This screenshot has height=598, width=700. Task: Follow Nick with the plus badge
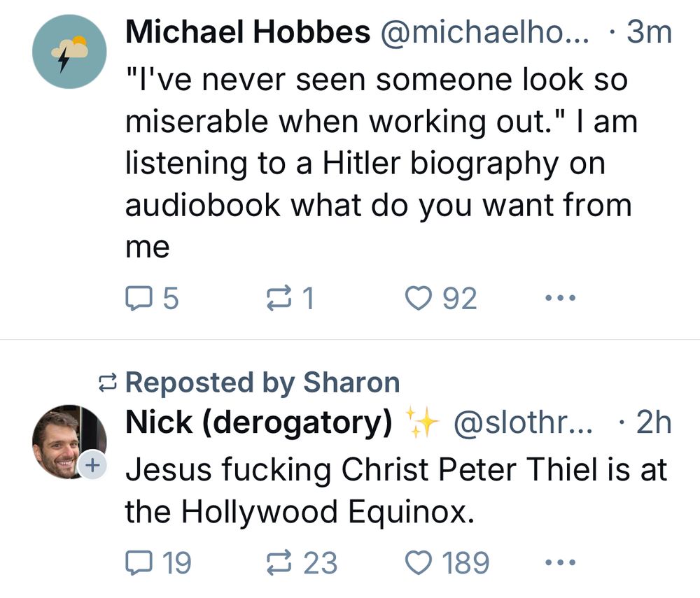click(x=92, y=466)
